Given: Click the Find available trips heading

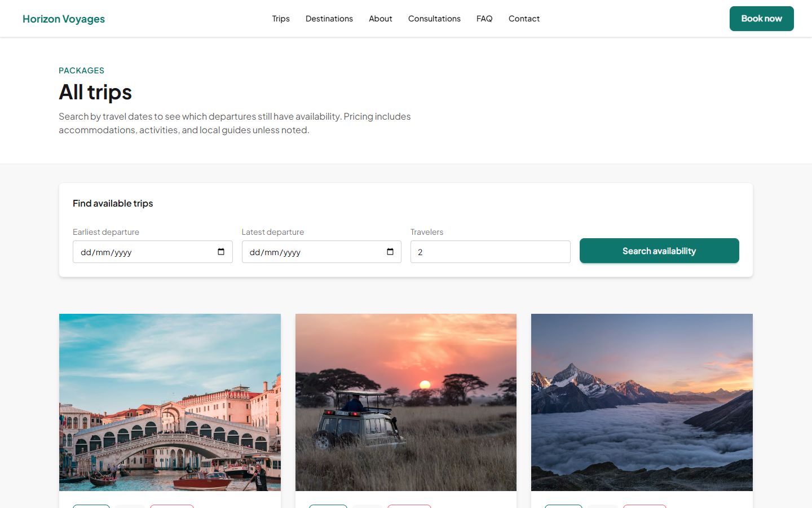Looking at the screenshot, I should 113,203.
